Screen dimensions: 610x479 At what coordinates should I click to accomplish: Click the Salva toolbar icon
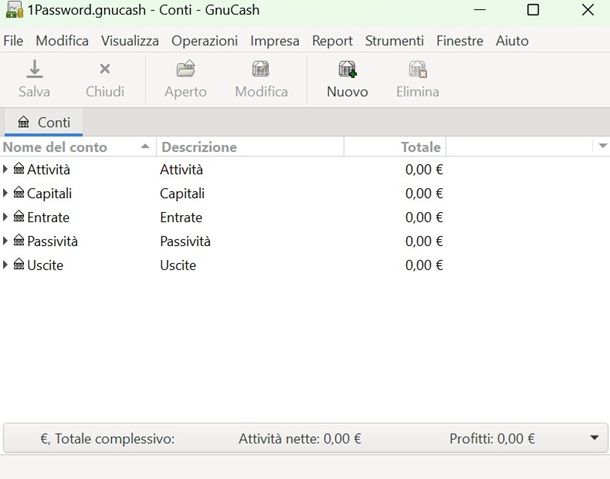click(x=34, y=69)
